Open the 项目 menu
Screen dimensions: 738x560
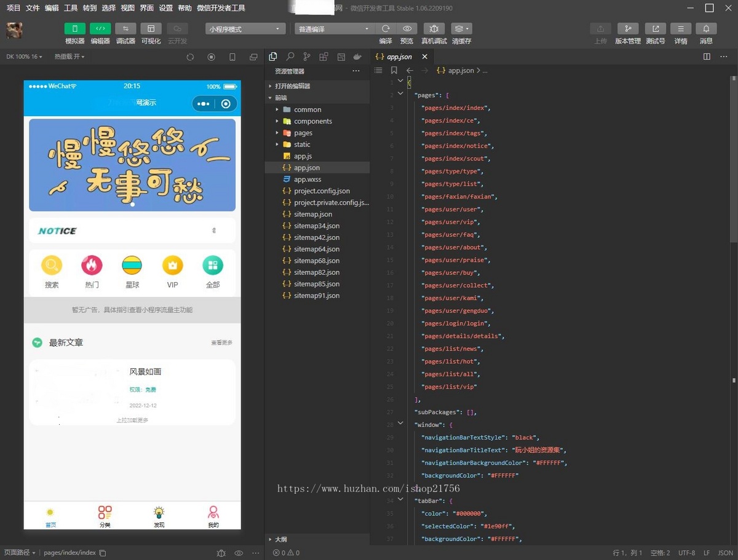point(14,8)
